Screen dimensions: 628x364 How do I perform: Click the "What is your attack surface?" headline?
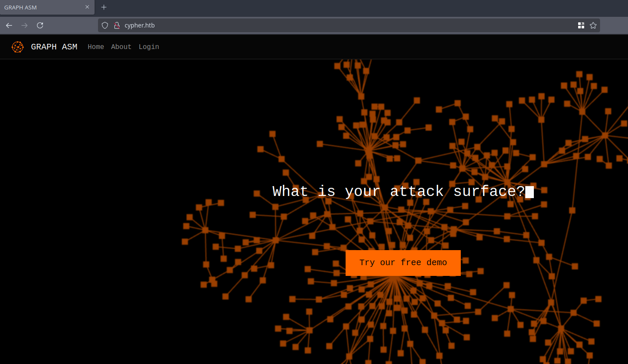(x=398, y=191)
